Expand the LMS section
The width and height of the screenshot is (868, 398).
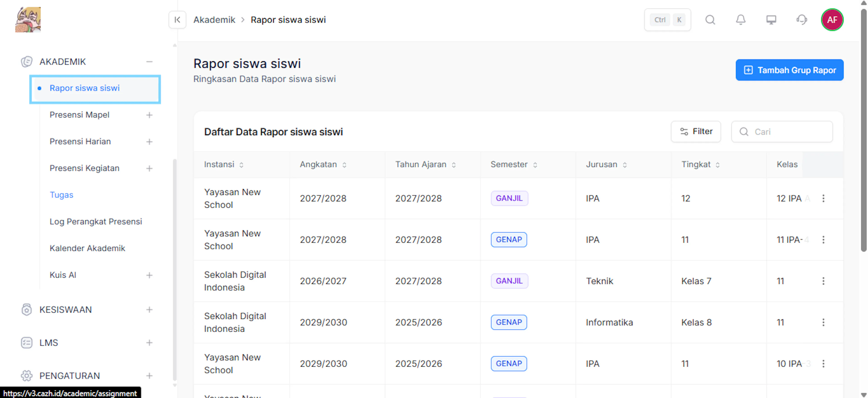pyautogui.click(x=149, y=343)
